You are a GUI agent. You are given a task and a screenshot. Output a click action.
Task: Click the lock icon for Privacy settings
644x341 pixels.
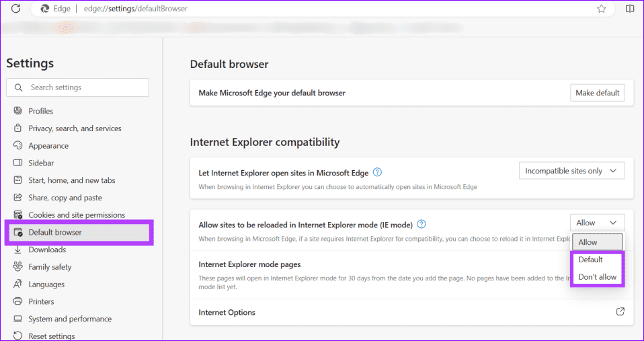coord(17,128)
